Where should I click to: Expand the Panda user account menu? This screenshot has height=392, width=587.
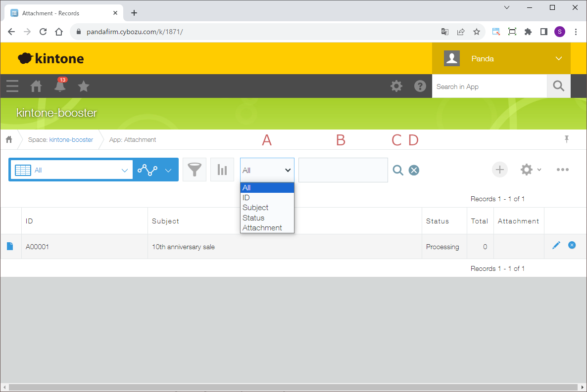tap(558, 58)
